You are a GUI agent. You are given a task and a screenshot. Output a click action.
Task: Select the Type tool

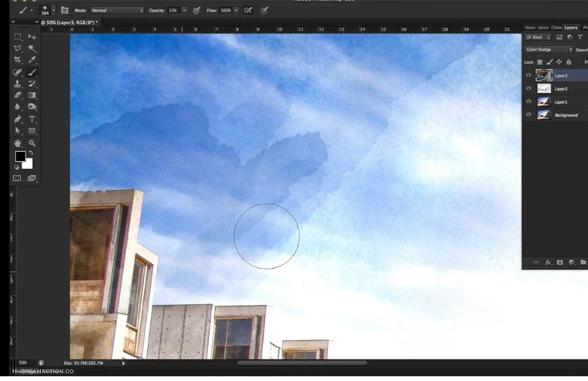click(32, 119)
